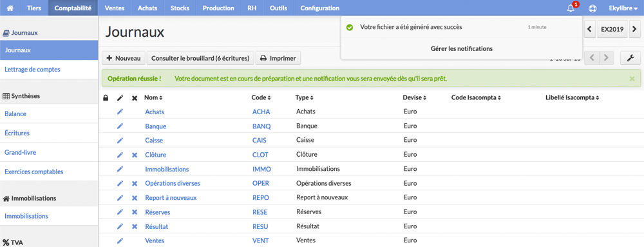
Task: Open the Ekylibre user dropdown
Action: coord(623,8)
